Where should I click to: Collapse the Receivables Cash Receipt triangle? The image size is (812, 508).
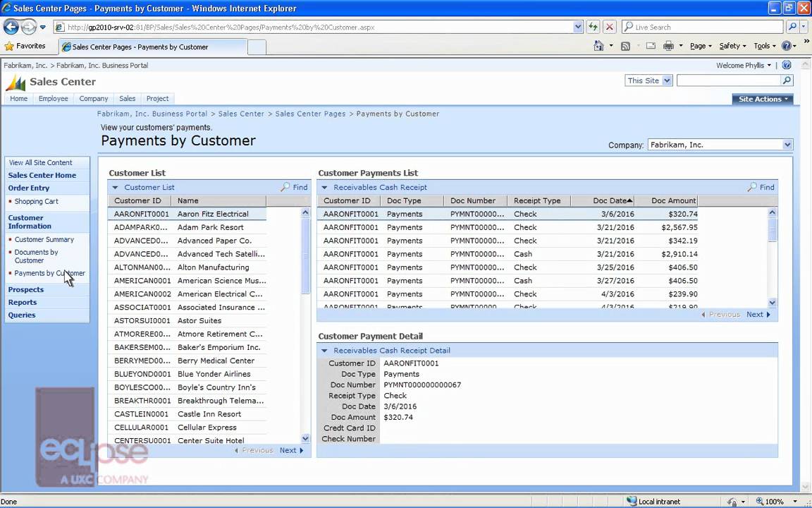[x=325, y=187]
